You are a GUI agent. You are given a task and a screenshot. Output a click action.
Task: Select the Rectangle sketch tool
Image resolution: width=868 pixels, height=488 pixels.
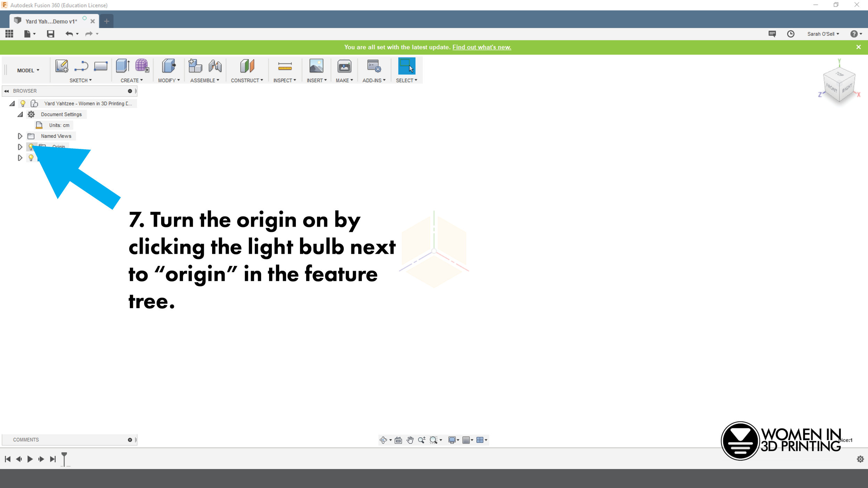pyautogui.click(x=101, y=66)
